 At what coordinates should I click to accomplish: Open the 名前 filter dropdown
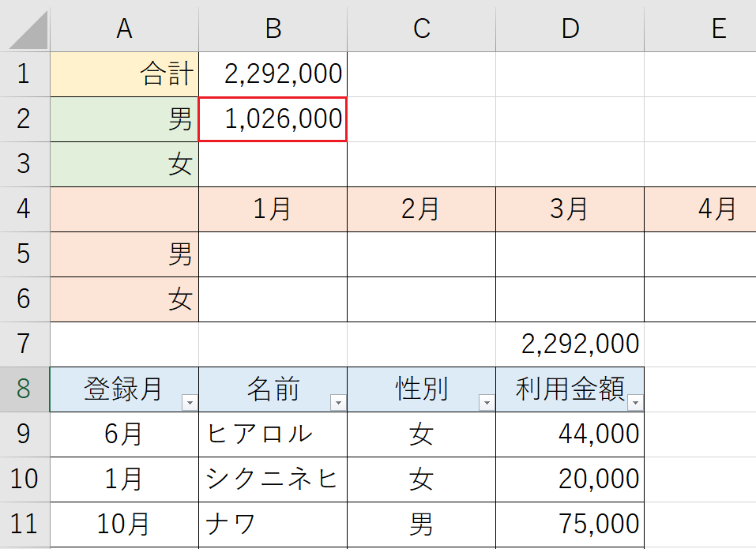click(x=338, y=403)
